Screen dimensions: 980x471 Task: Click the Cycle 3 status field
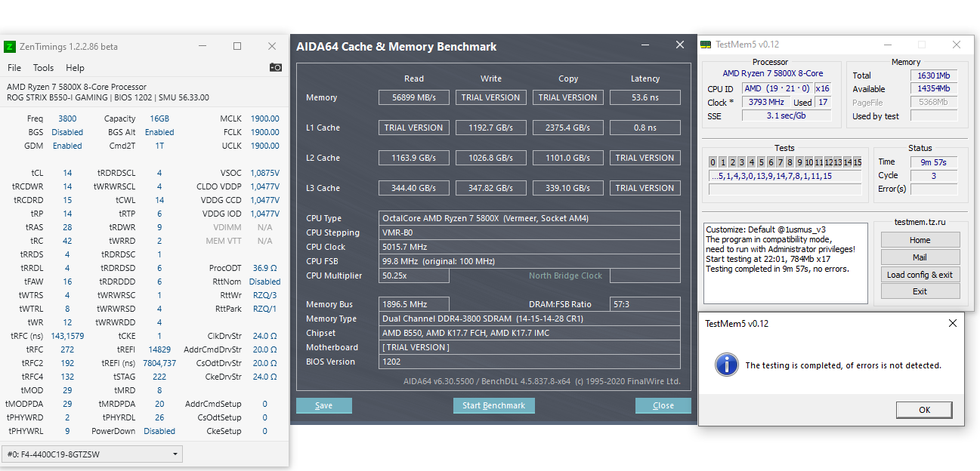point(934,175)
